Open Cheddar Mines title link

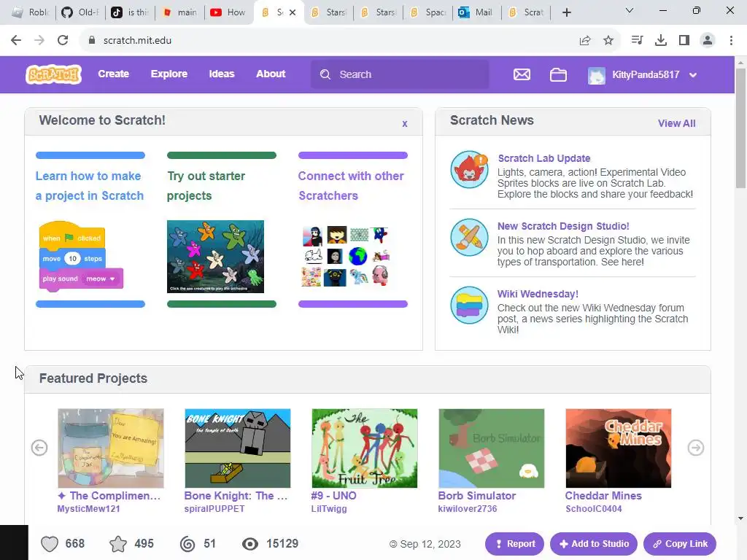603,496
